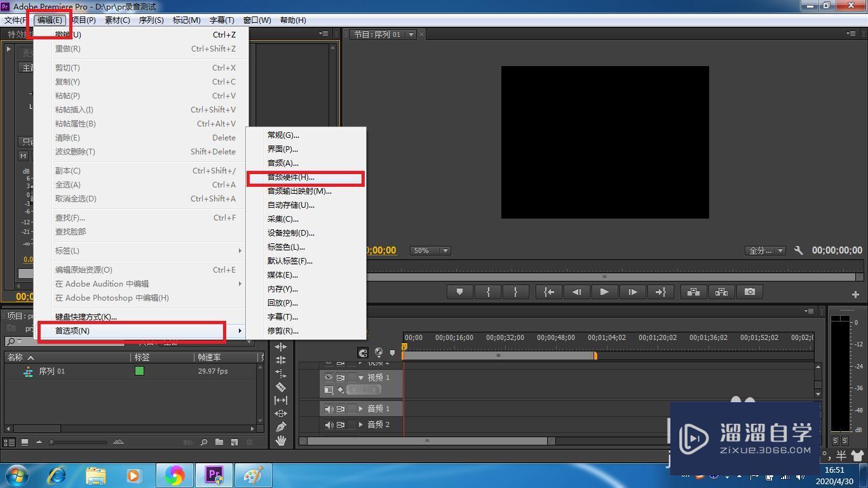This screenshot has width=868, height=488.
Task: Click the New Item icon
Action: click(234, 442)
